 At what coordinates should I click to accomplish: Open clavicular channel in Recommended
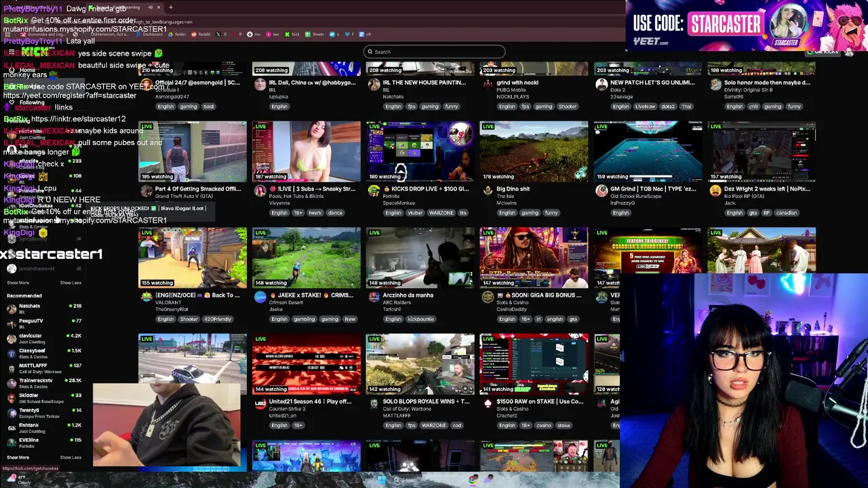click(x=44, y=338)
